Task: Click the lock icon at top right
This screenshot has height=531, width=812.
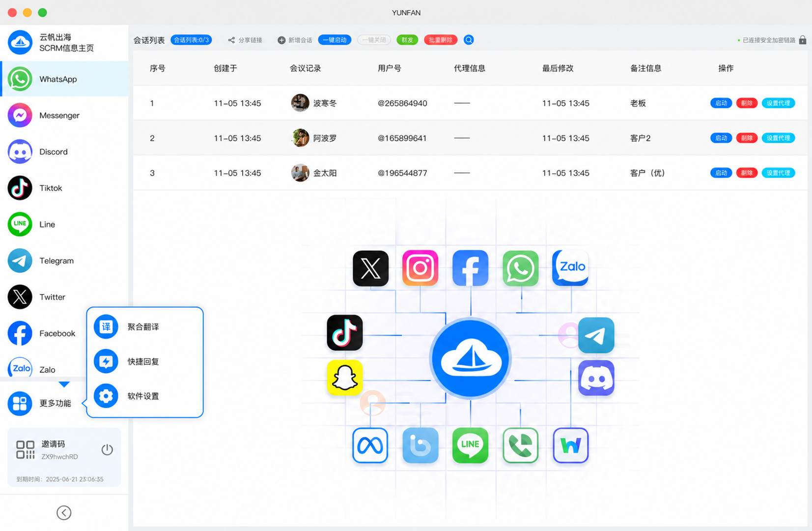Action: click(803, 40)
